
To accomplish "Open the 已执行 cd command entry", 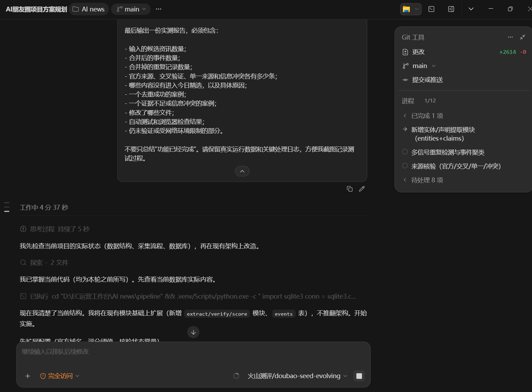I will click(188, 296).
